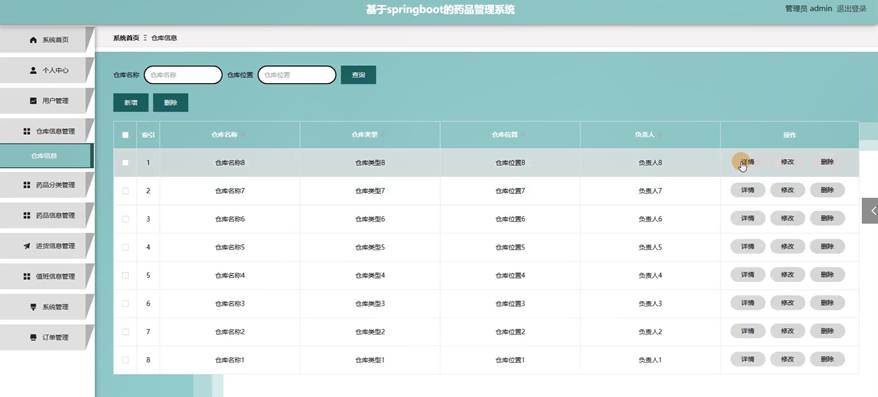Click the grid icon beside 药品分类管理
Viewport: 878px width, 397px height.
[27, 185]
